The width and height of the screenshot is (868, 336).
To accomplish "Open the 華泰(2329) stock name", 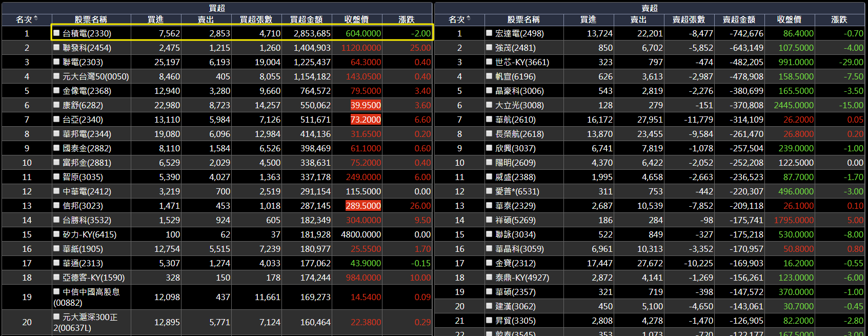I will 515,206.
